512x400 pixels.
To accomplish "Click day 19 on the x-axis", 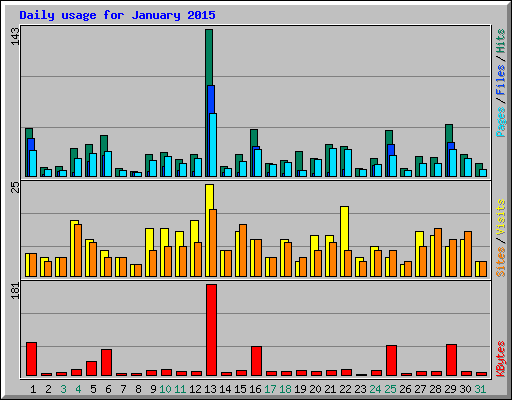I will point(300,389).
